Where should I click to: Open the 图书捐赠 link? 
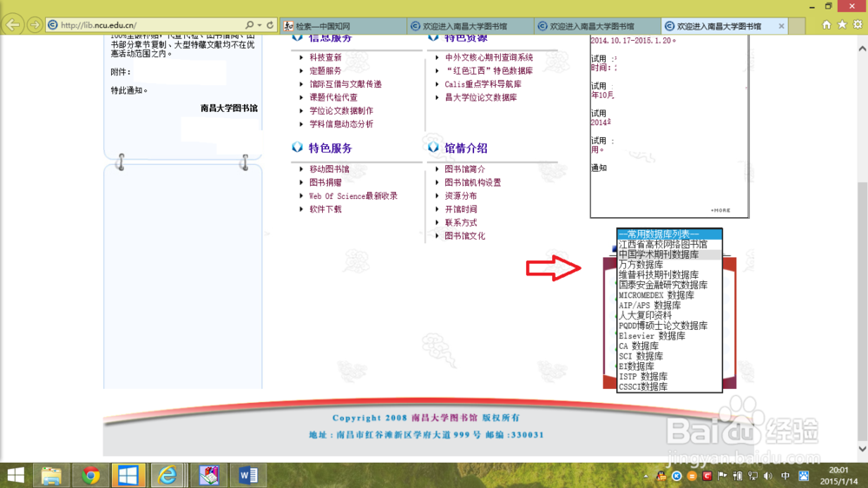coord(325,183)
